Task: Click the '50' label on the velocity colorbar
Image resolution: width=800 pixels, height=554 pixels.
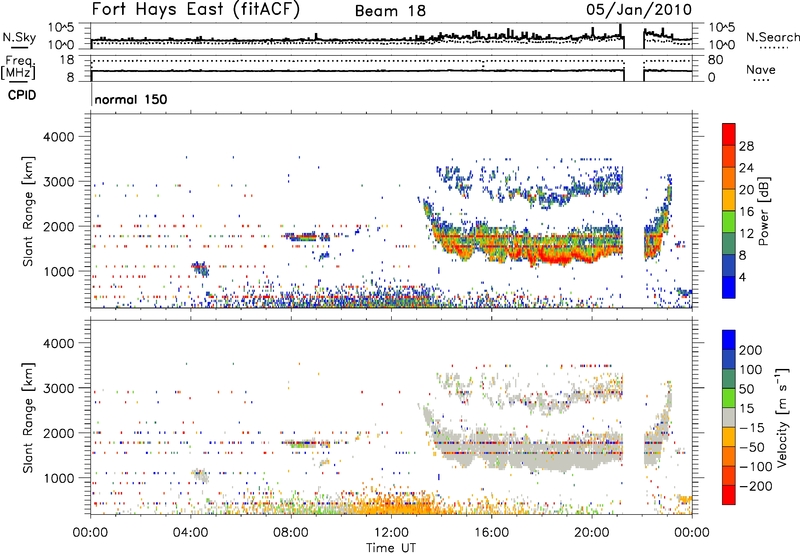Action: 746,389
